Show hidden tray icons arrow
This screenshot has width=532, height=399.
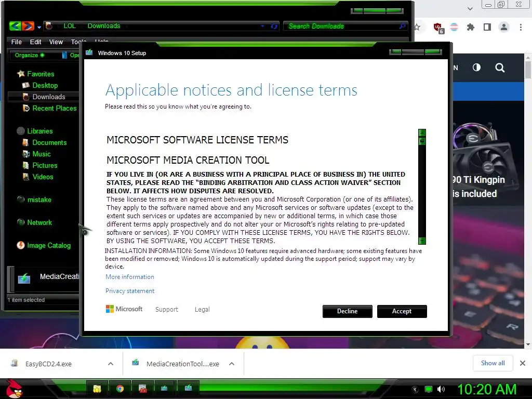coord(415,389)
